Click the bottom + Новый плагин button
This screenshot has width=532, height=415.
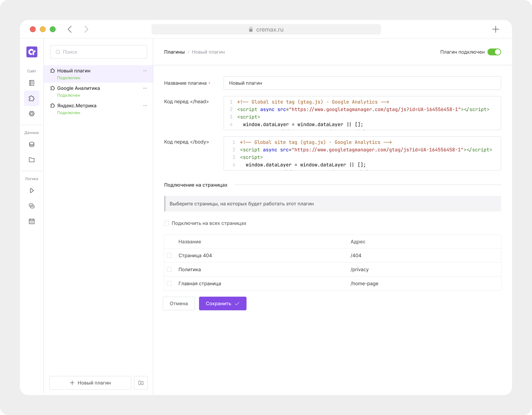click(x=90, y=383)
